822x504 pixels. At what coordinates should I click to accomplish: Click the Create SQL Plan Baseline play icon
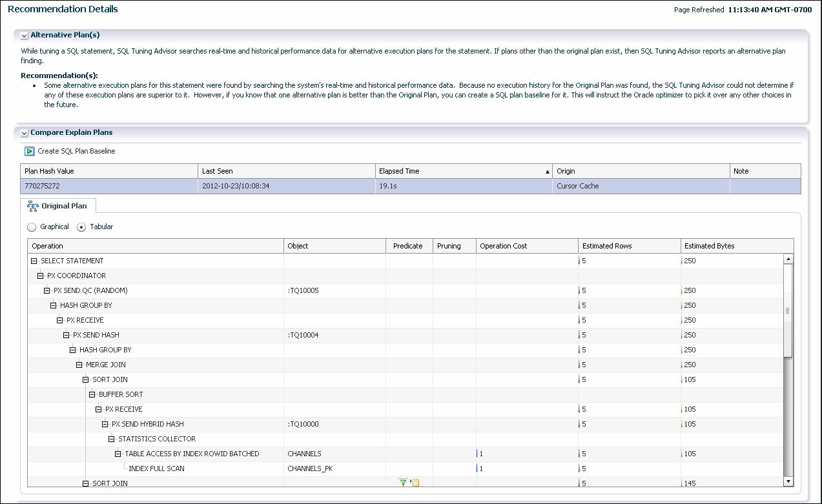click(x=29, y=151)
